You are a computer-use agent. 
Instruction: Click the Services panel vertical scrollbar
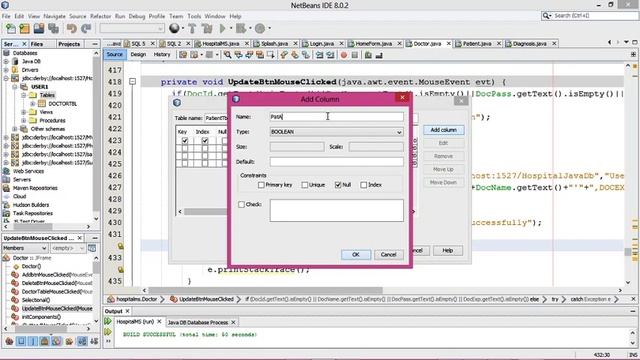[96, 135]
